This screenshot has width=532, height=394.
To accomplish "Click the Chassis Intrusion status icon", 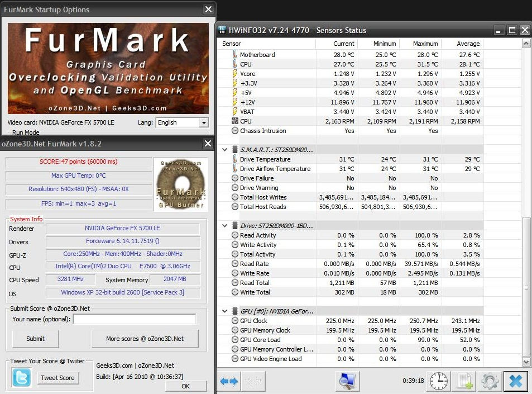I will (x=235, y=130).
